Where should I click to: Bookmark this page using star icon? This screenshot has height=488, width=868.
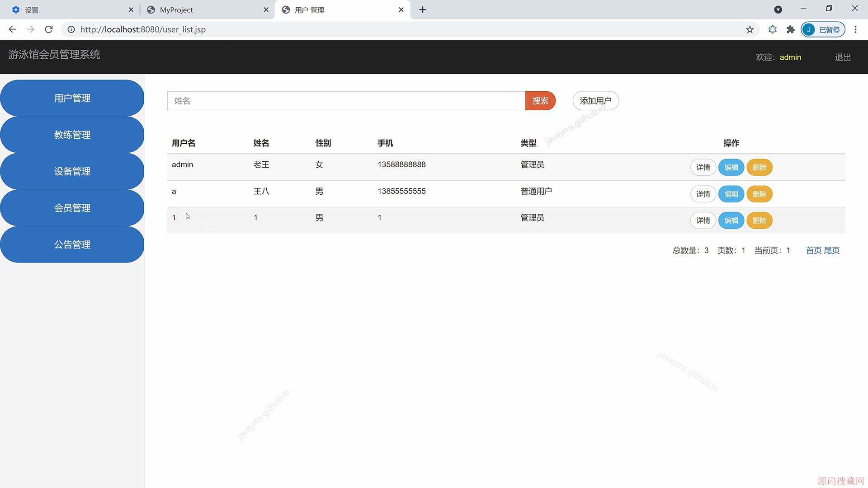coord(750,29)
